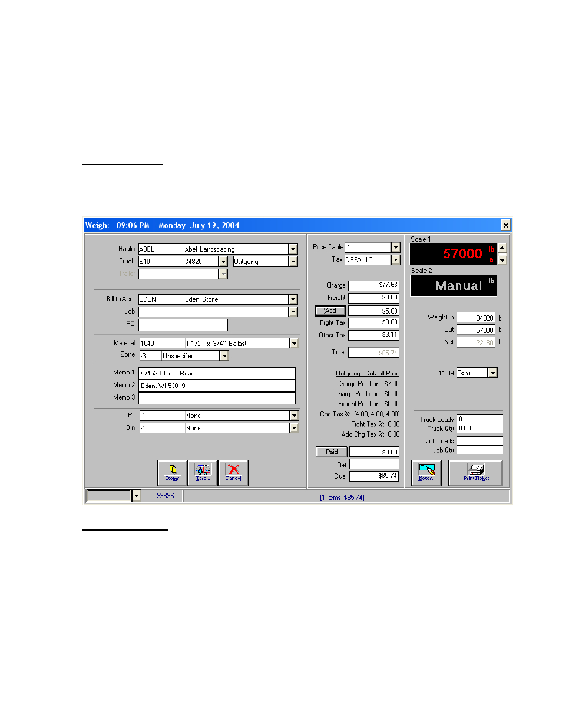Open the Items button

point(172,473)
